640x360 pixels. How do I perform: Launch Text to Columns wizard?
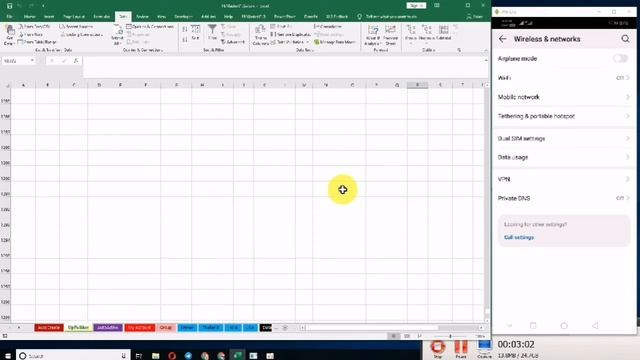tap(260, 35)
